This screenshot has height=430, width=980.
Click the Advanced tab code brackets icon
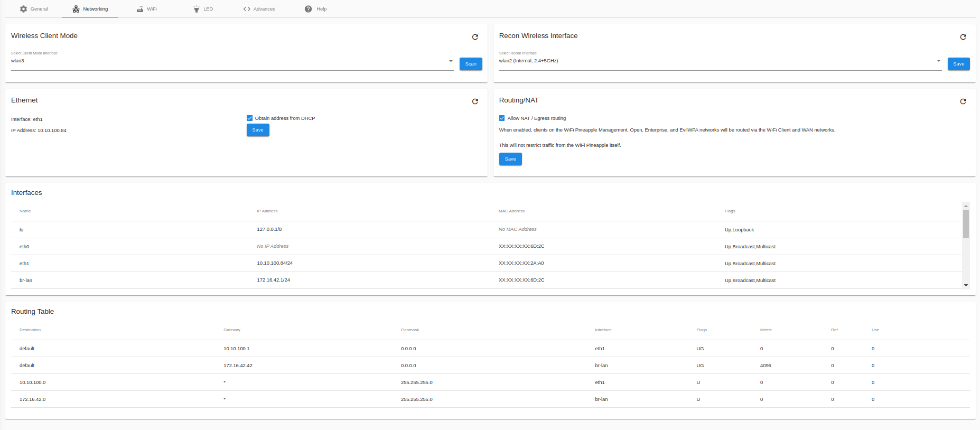coord(247,9)
